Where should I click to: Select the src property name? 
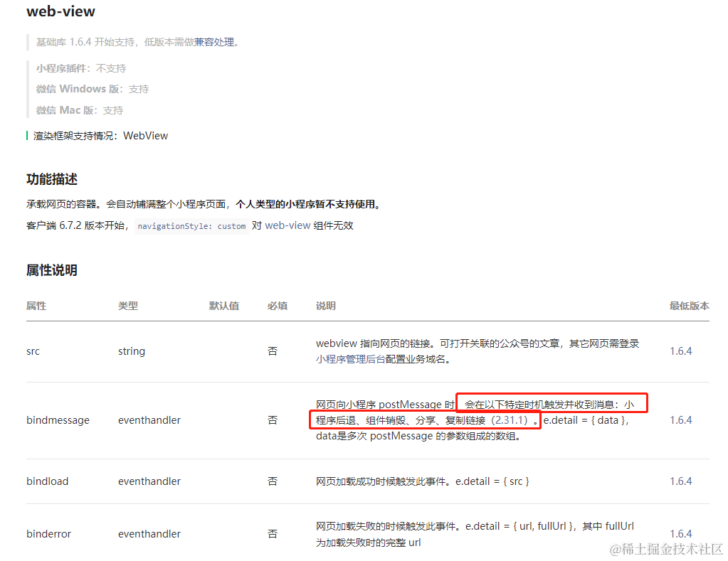pyautogui.click(x=33, y=351)
